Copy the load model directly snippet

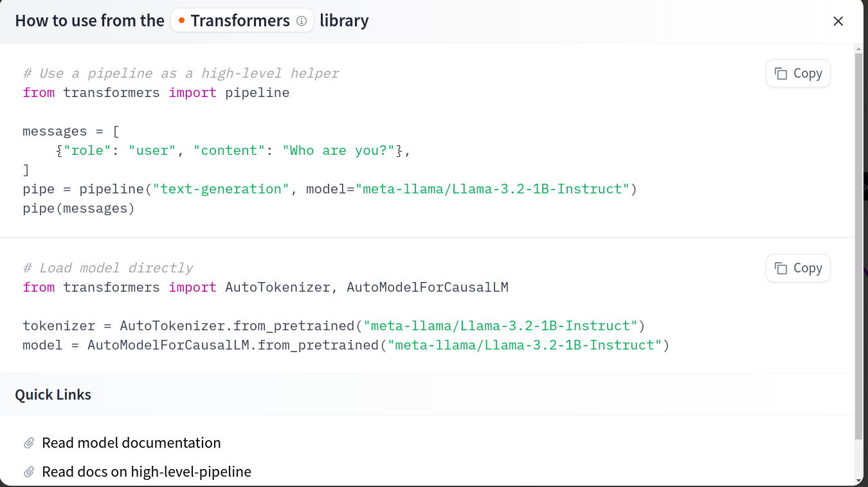point(798,268)
